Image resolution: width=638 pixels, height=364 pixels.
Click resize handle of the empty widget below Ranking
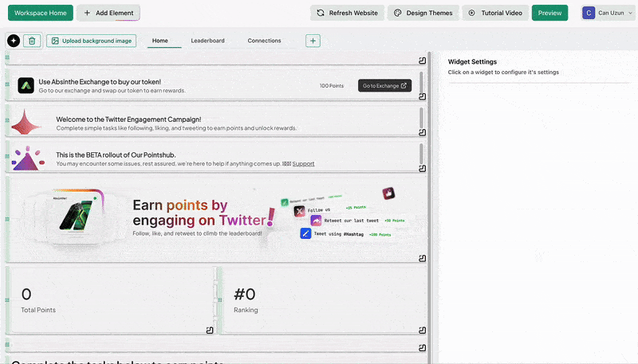coord(423,348)
